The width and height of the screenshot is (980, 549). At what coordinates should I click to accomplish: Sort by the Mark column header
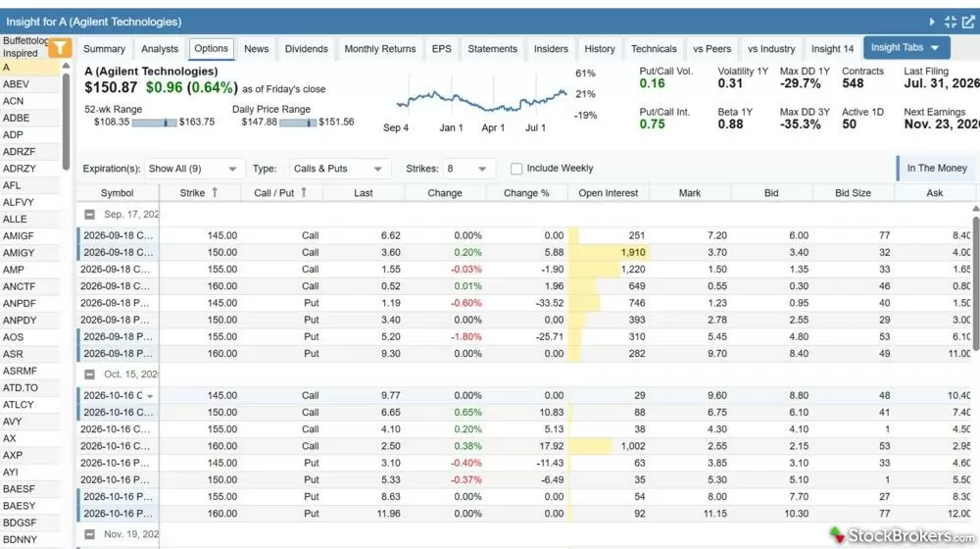690,193
